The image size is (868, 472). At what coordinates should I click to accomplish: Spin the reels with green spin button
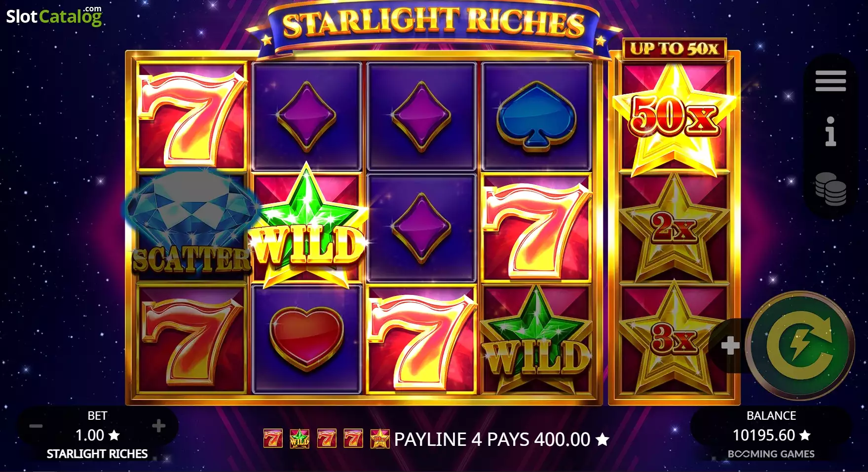(800, 345)
